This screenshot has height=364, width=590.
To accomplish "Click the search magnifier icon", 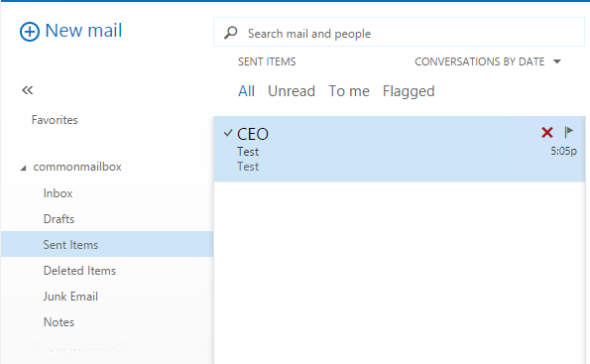I will click(x=230, y=33).
